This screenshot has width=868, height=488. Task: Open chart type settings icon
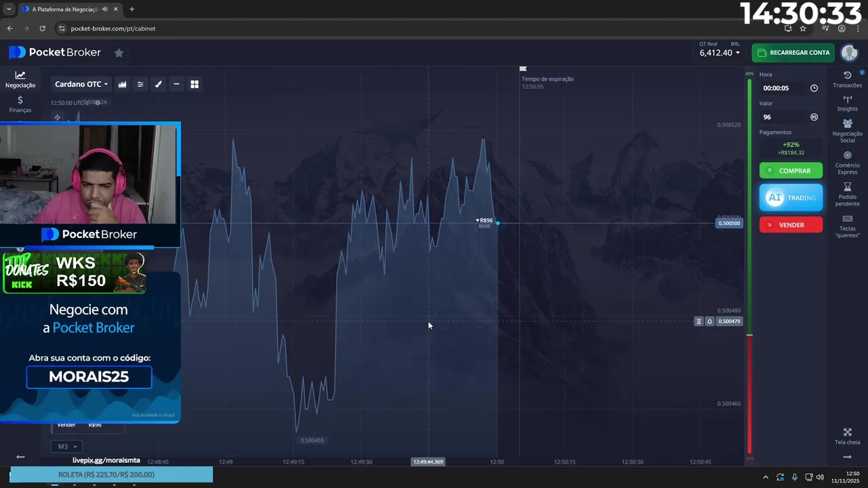122,84
